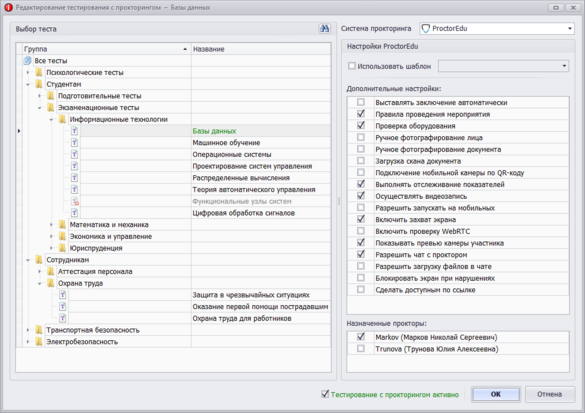Click the Все тесты root icon

point(28,60)
